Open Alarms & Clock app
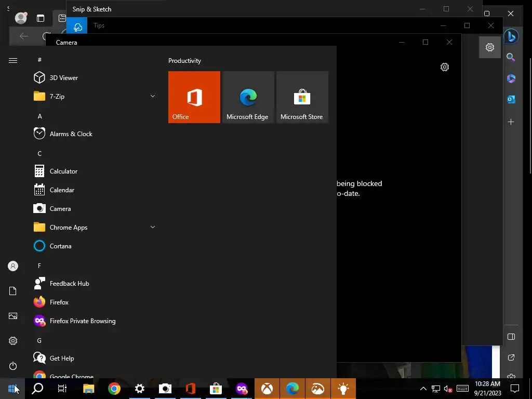Image resolution: width=532 pixels, height=399 pixels. (x=94, y=134)
